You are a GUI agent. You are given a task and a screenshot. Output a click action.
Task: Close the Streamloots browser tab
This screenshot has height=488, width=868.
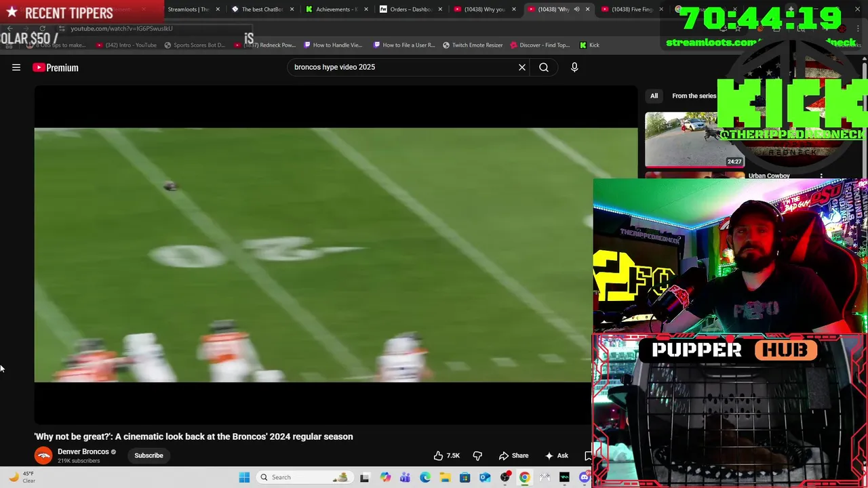click(x=218, y=9)
